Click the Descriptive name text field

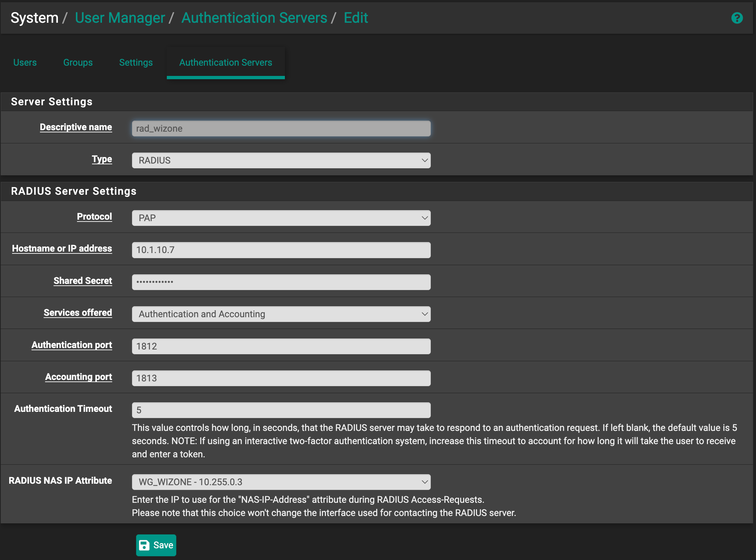point(281,128)
